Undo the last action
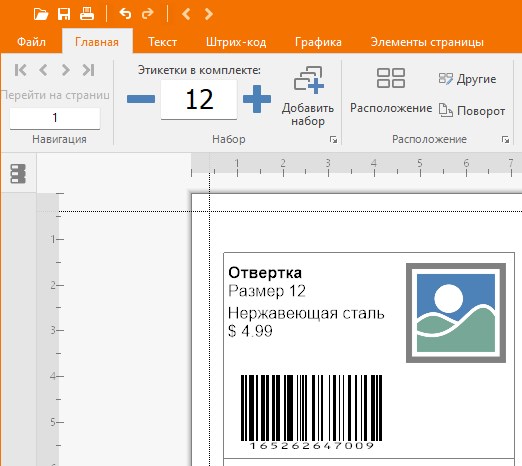 [125, 14]
